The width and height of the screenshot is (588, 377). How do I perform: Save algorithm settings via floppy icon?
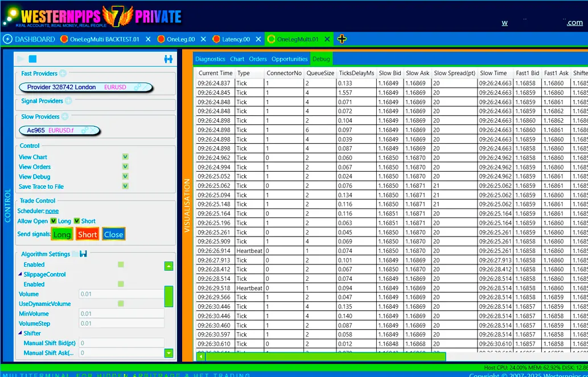pos(83,254)
